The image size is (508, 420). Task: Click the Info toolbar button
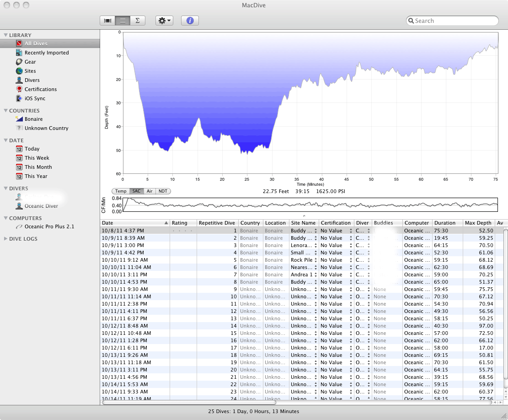[190, 21]
